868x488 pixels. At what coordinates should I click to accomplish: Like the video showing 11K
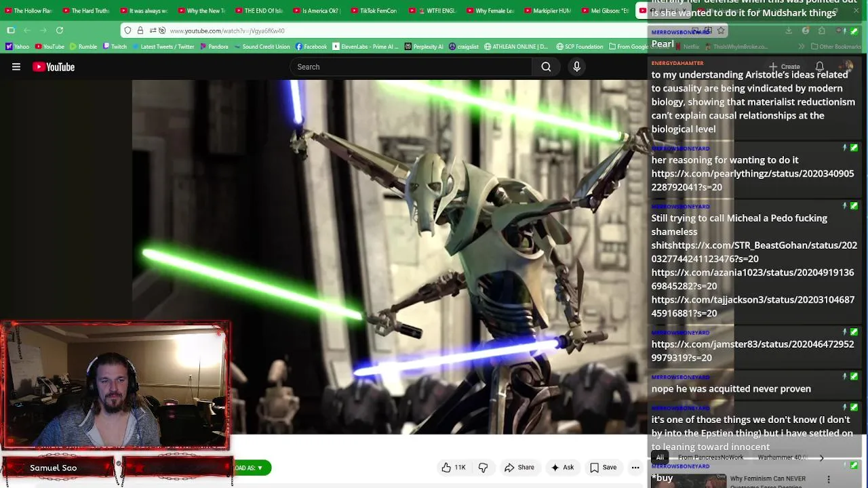tap(454, 468)
